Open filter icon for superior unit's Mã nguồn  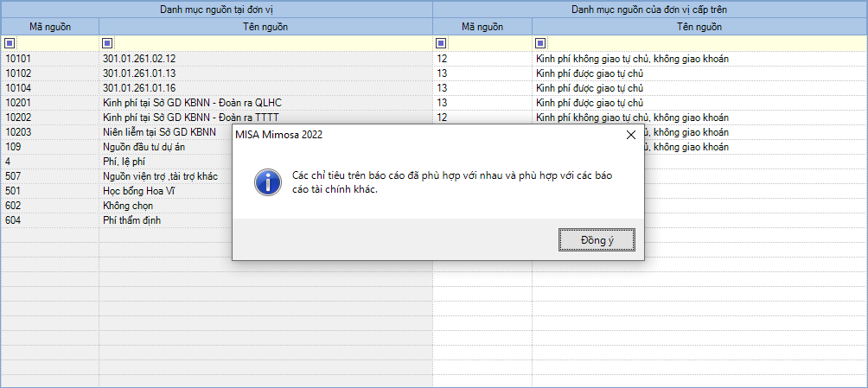pyautogui.click(x=441, y=43)
